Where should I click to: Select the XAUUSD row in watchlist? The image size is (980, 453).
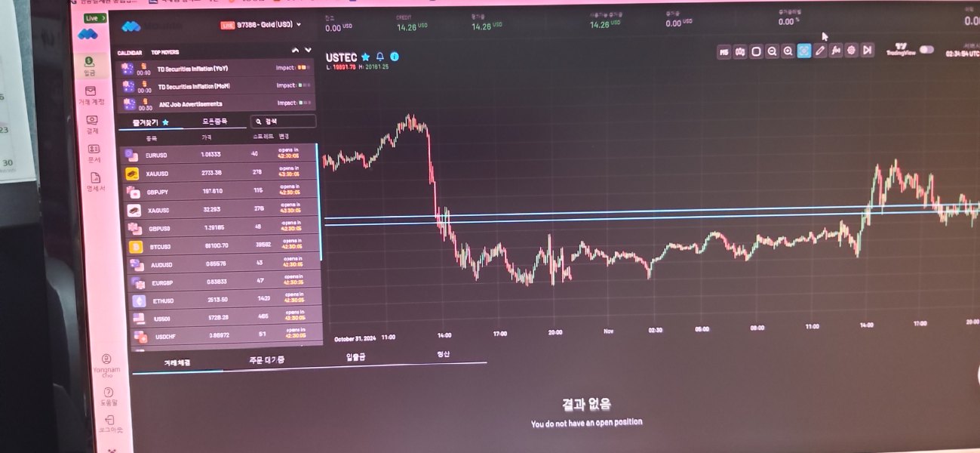(220, 174)
